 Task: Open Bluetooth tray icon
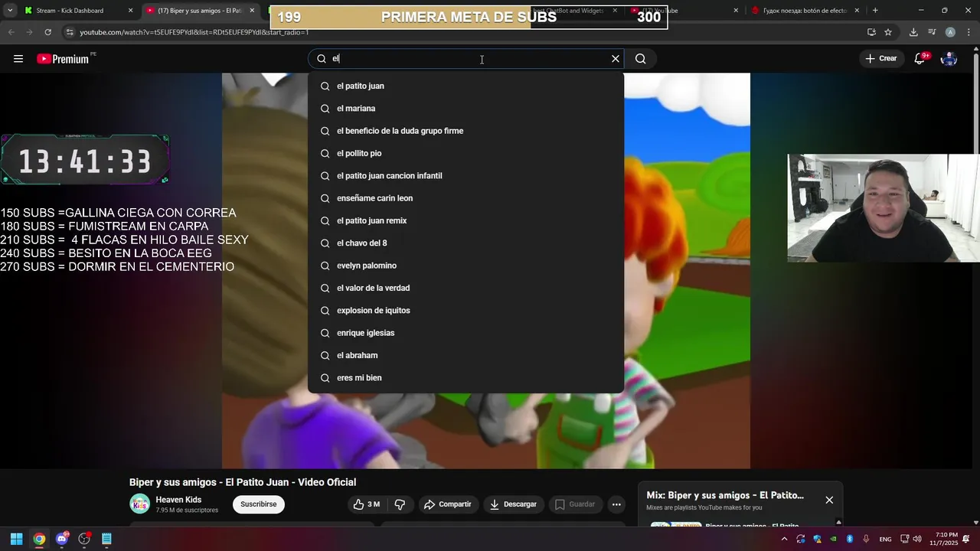(x=850, y=539)
